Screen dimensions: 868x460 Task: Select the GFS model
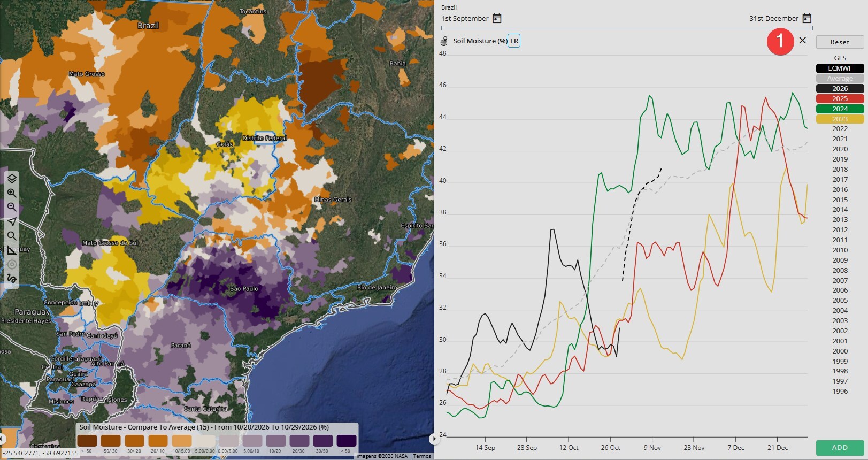point(840,58)
